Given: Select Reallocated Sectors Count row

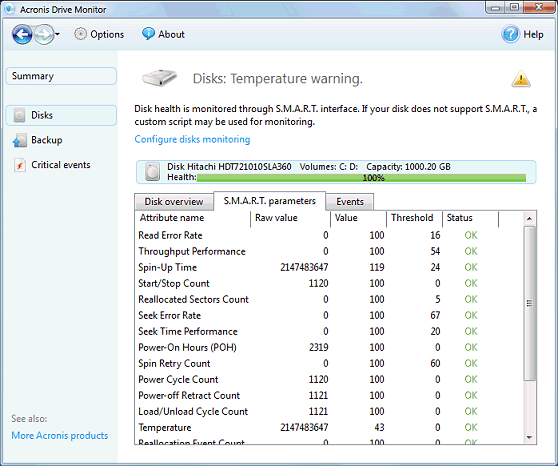Looking at the screenshot, I should tap(329, 299).
